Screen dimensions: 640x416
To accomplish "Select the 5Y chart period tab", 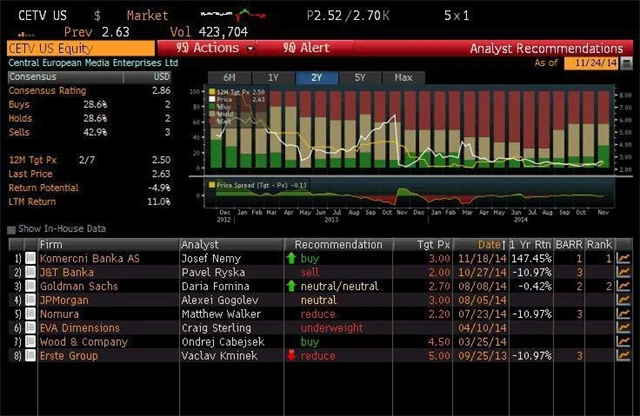I will tap(360, 77).
